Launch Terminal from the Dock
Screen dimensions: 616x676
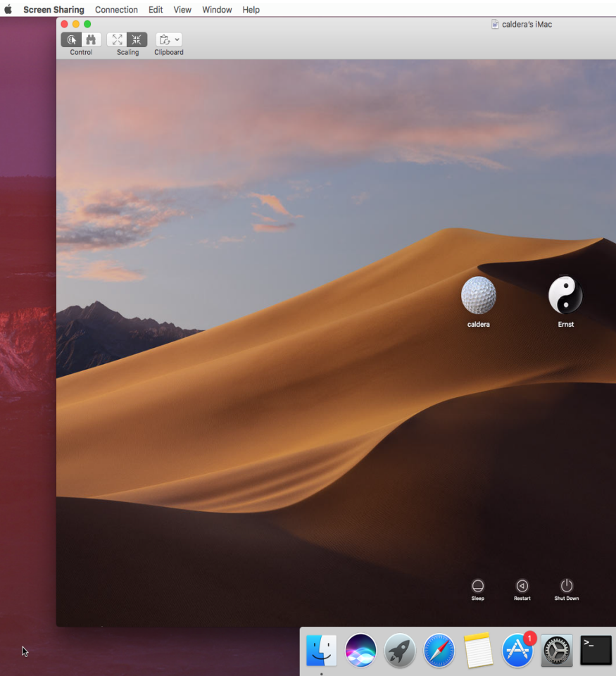tap(595, 649)
